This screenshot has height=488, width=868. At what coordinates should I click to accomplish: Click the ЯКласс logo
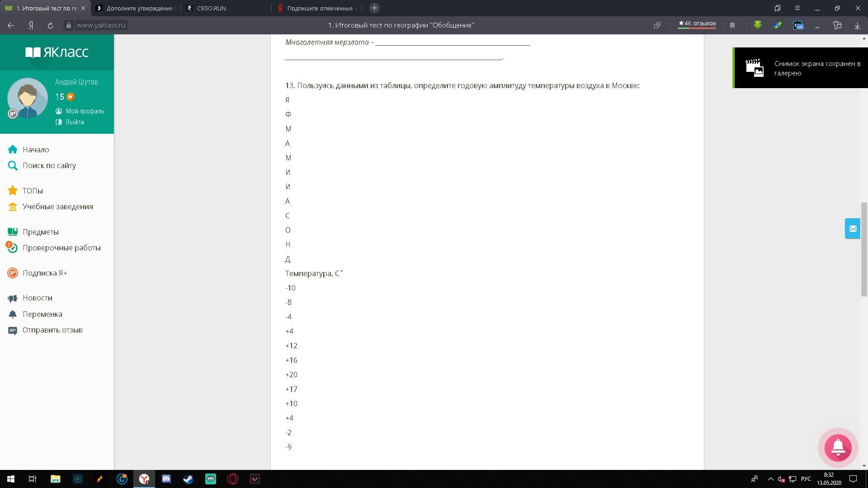pos(57,52)
